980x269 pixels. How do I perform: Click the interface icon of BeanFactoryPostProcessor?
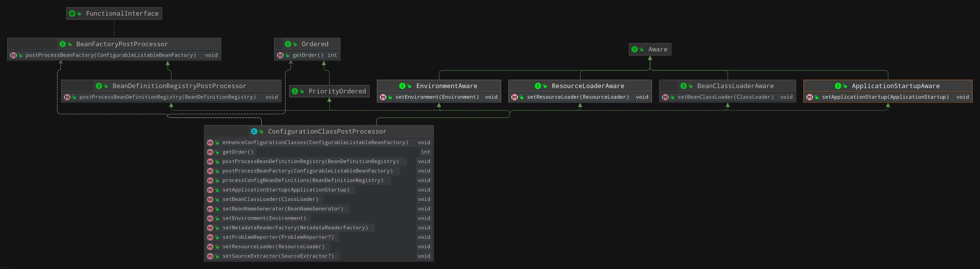tap(62, 44)
